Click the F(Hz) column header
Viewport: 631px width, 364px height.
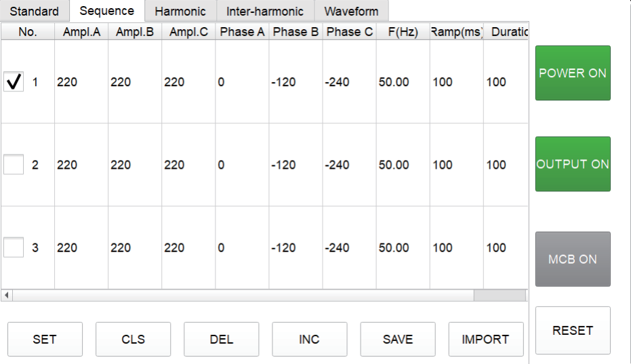(403, 32)
